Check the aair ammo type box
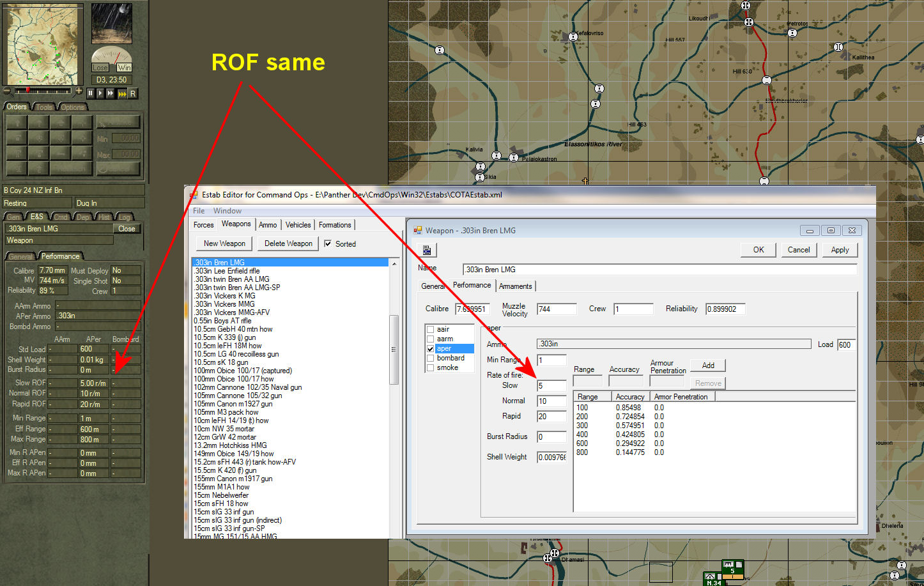 click(x=430, y=330)
